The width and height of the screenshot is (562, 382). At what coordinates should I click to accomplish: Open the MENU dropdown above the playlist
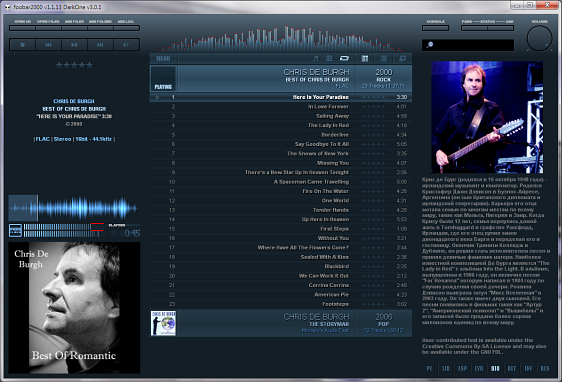coord(163,58)
